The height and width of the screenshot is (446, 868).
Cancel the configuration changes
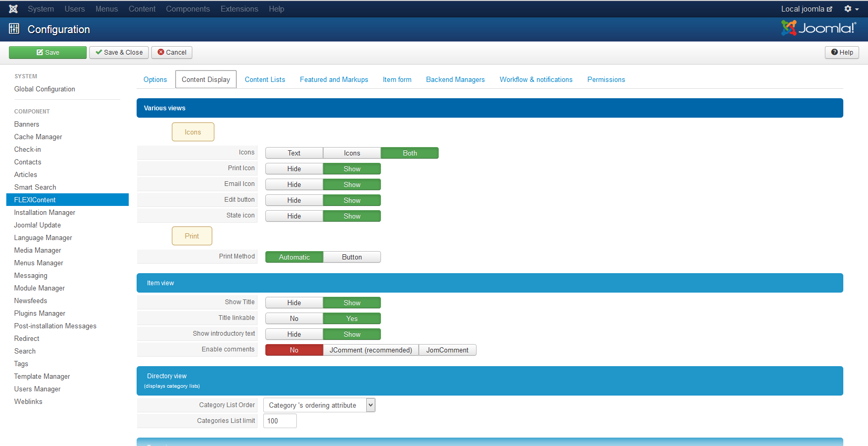click(x=172, y=53)
